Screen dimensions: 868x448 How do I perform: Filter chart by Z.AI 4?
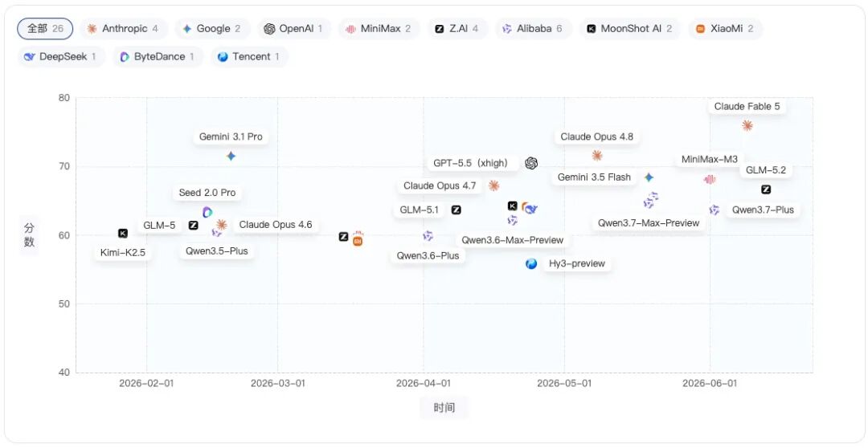click(x=457, y=29)
